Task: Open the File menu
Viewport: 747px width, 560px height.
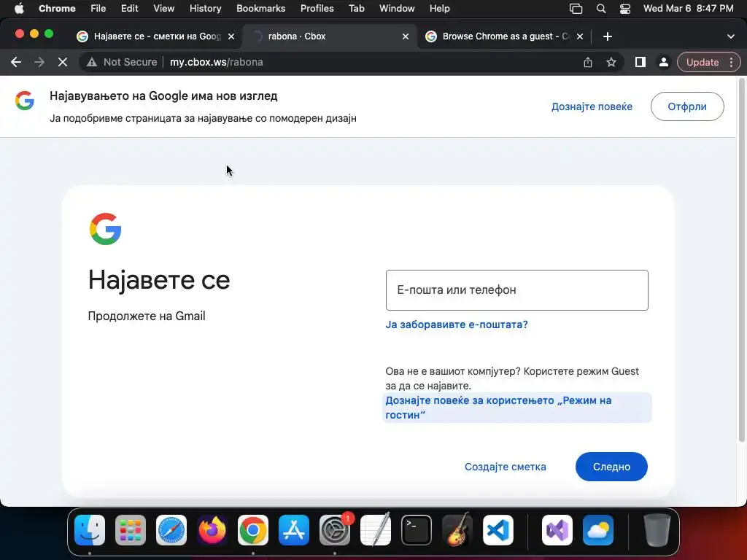Action: tap(98, 9)
